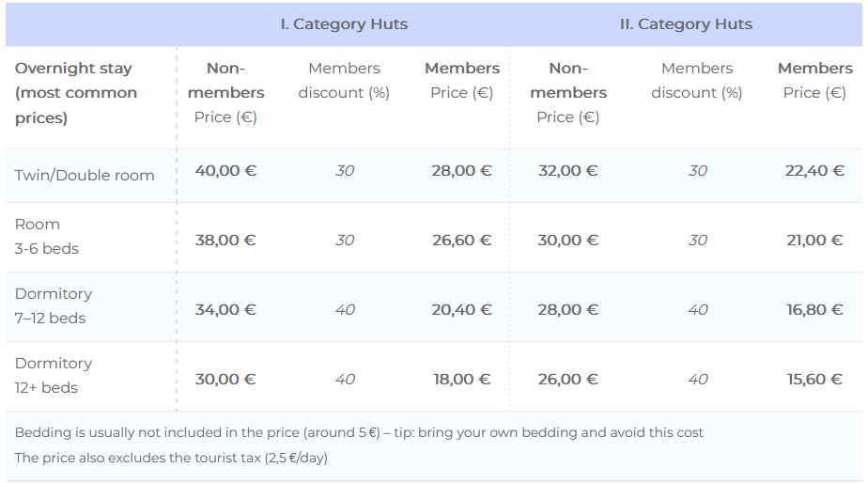Screen dimensions: 868x483
Task: Click the 40,00 € Twin/Double non-members price
Action: click(x=225, y=171)
